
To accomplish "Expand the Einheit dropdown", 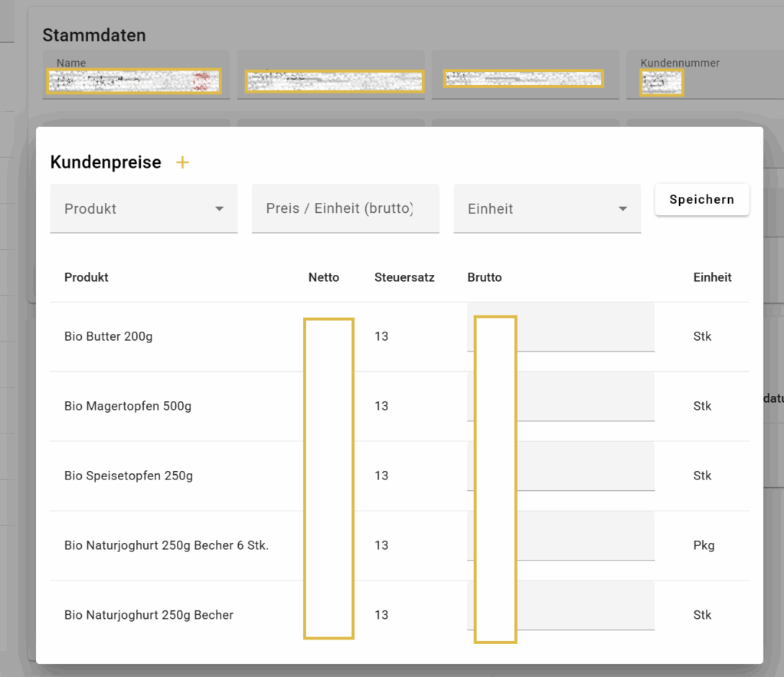I will pyautogui.click(x=547, y=208).
